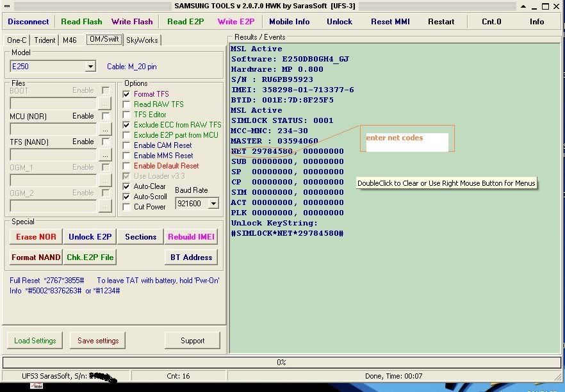
Task: Enable CAM Reset checkbox
Action: click(126, 145)
